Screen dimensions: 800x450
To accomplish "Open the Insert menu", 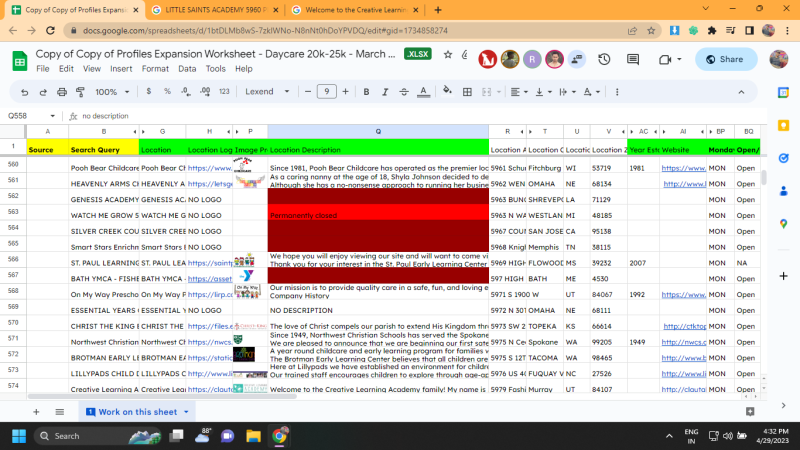I will tap(121, 68).
